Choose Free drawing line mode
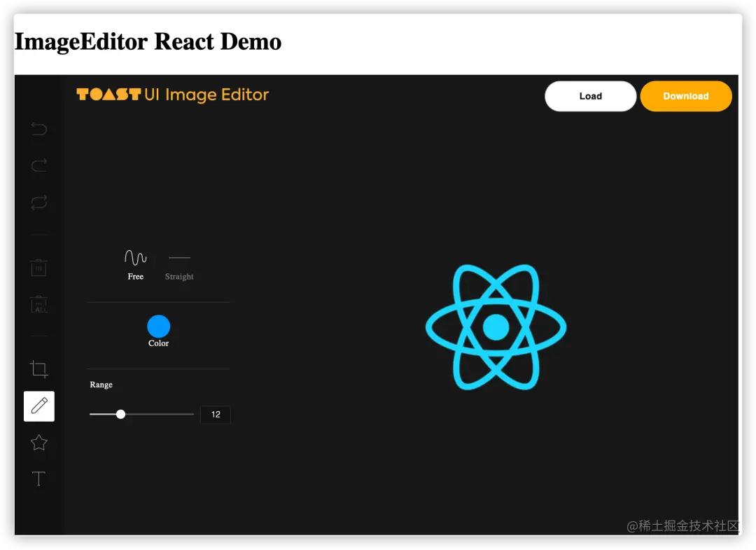 (x=136, y=265)
